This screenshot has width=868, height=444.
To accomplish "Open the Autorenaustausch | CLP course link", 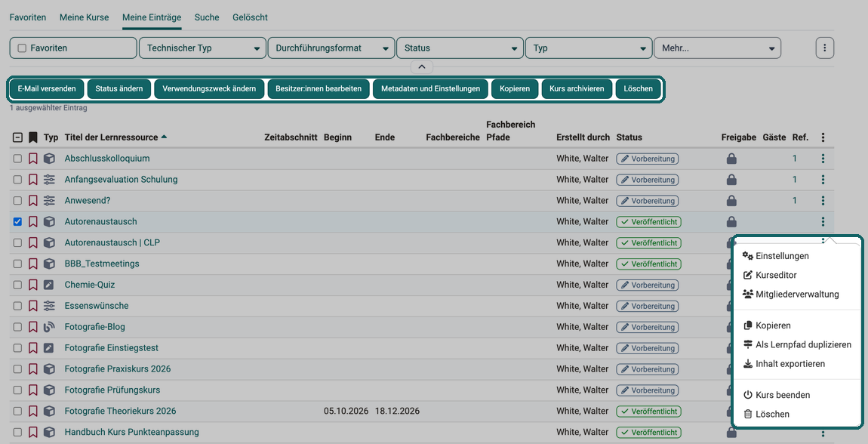I will (112, 243).
